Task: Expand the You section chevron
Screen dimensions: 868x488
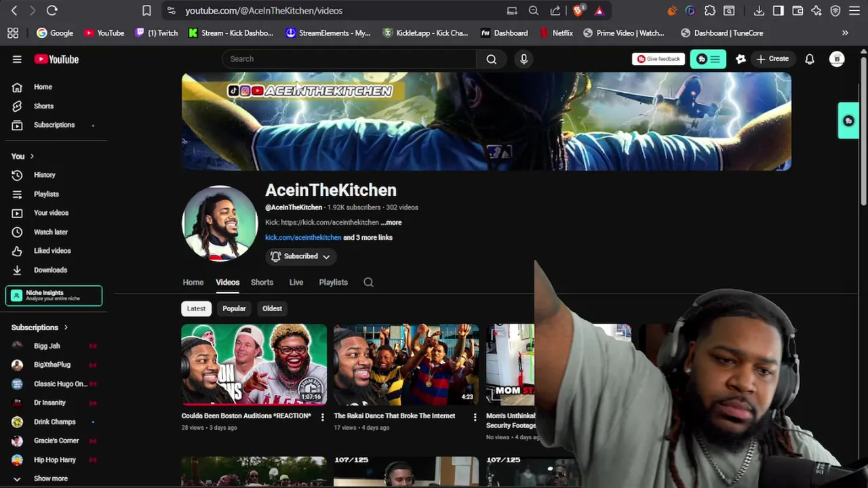Action: pos(31,157)
